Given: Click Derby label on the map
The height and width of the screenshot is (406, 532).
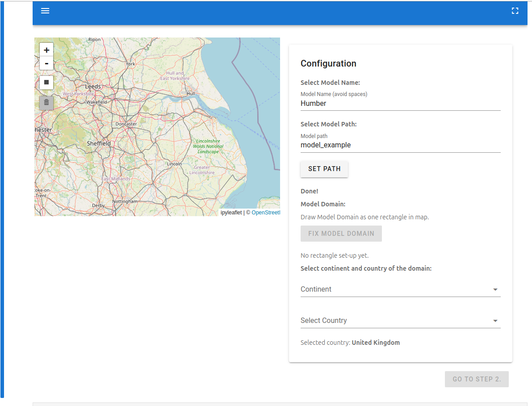Looking at the screenshot, I should tap(98, 205).
